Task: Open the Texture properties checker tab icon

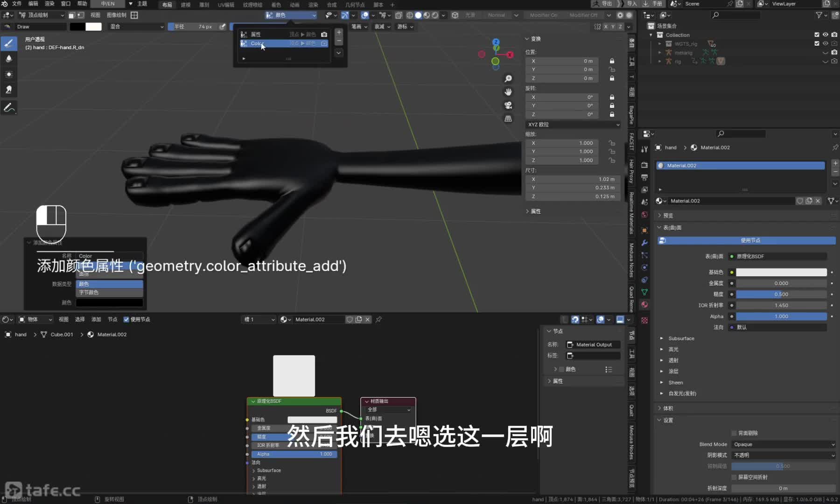Action: [644, 321]
